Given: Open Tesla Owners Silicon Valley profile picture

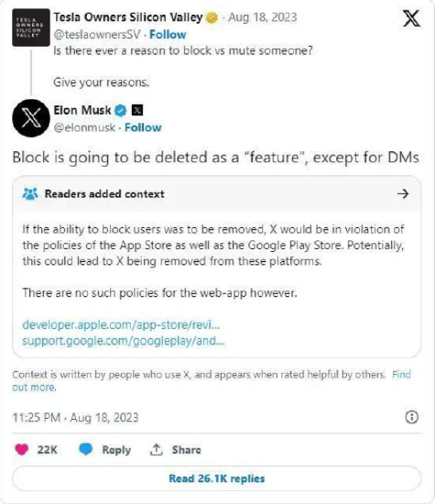Looking at the screenshot, I should [31, 27].
